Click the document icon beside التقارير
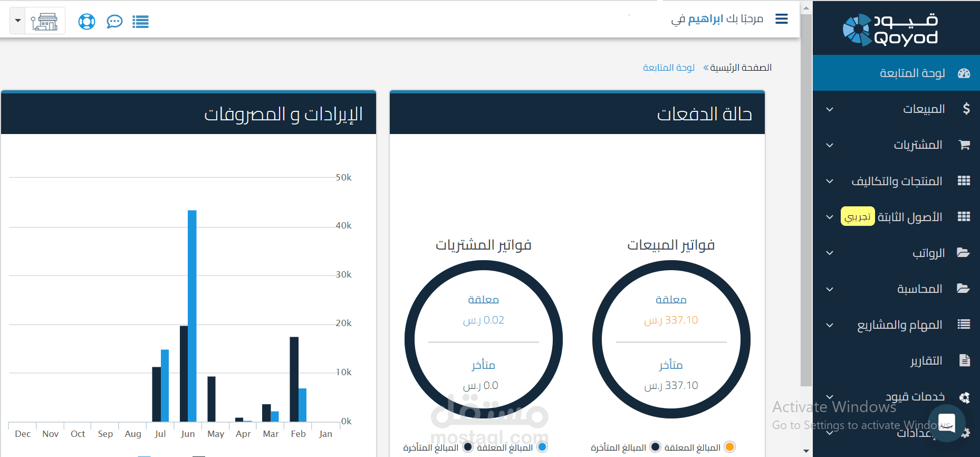This screenshot has width=980, height=457. tap(965, 360)
